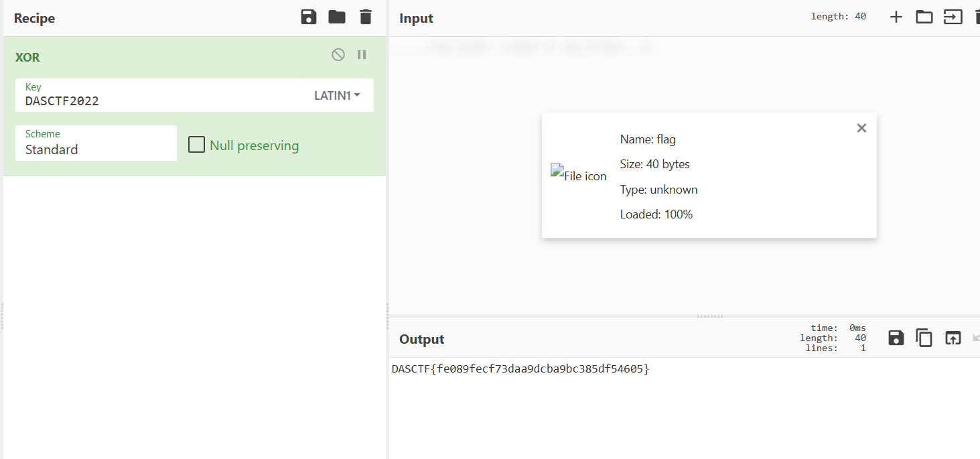Add a new input tab
This screenshot has width=980, height=459.
(896, 17)
